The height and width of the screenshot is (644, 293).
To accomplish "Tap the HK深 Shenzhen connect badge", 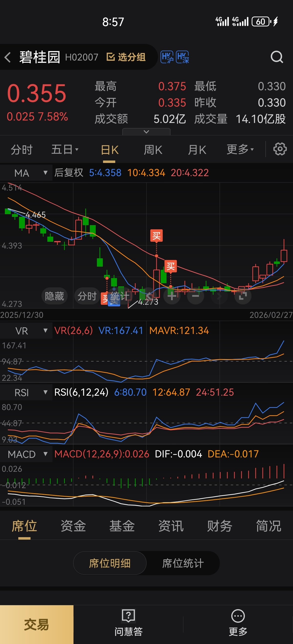I will (x=182, y=57).
